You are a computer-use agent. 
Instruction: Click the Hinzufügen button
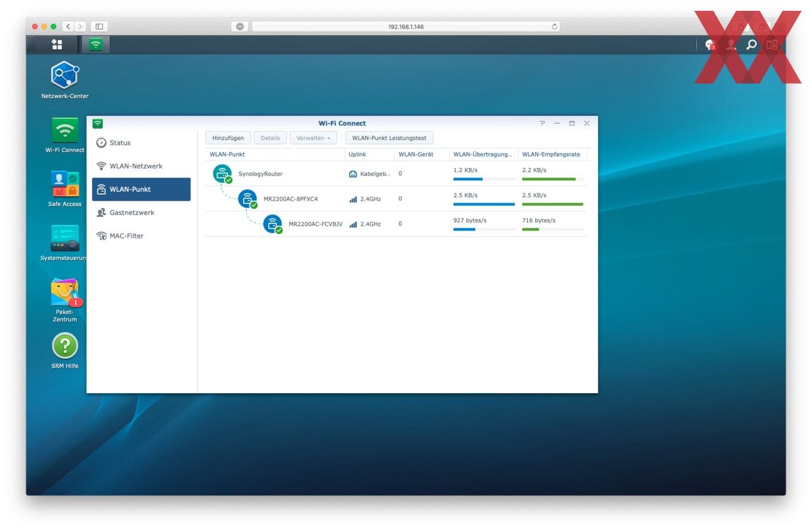(x=228, y=138)
